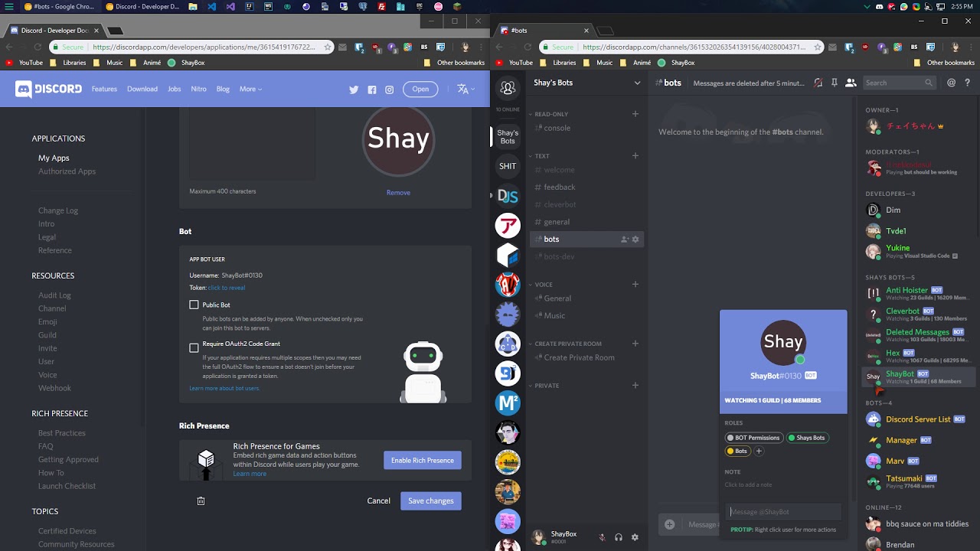Select Anti Hoister bot in member list
This screenshot has height=551, width=980.
click(x=918, y=293)
